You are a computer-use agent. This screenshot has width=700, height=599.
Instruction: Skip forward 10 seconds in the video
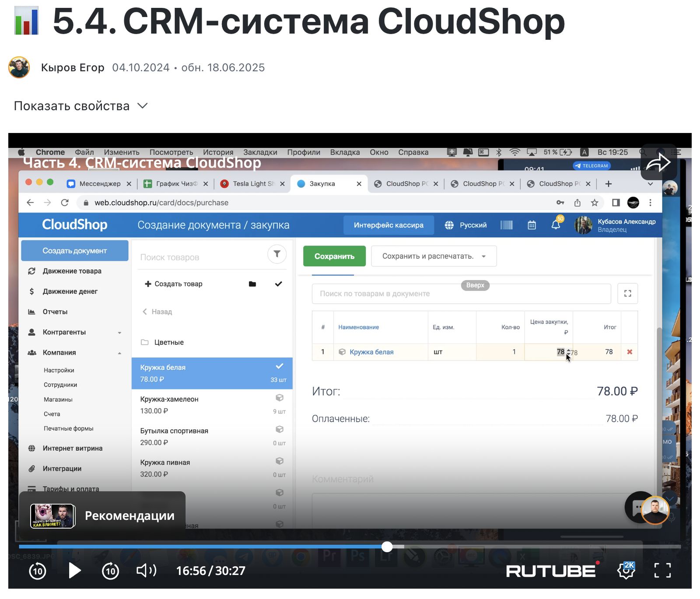(x=110, y=571)
